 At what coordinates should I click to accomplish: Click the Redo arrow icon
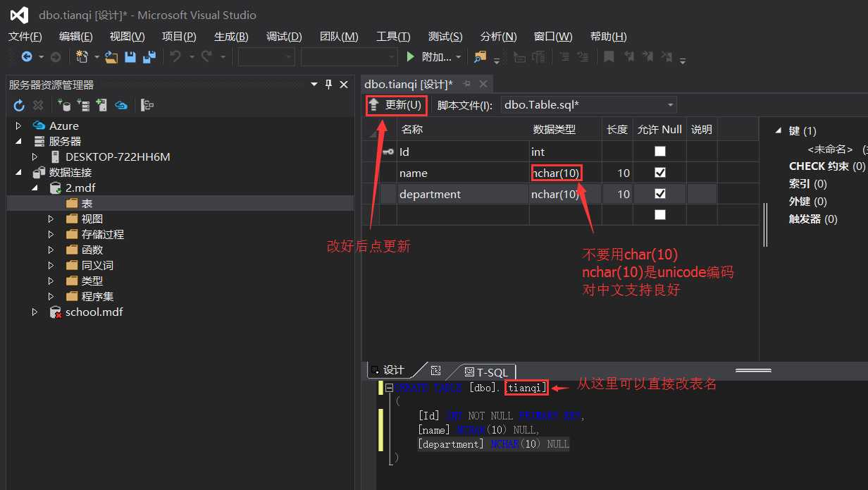click(x=206, y=57)
